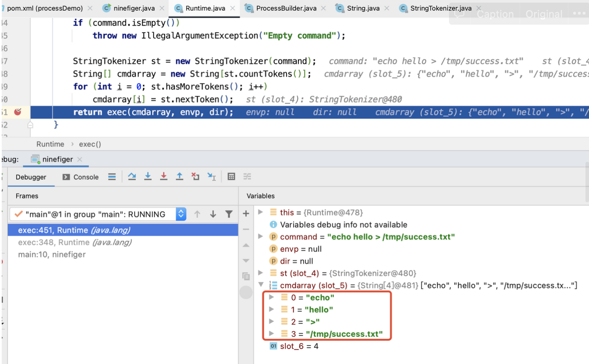589x364 pixels.
Task: Expand array element 3 "/tmp/success.txt"
Action: click(272, 334)
